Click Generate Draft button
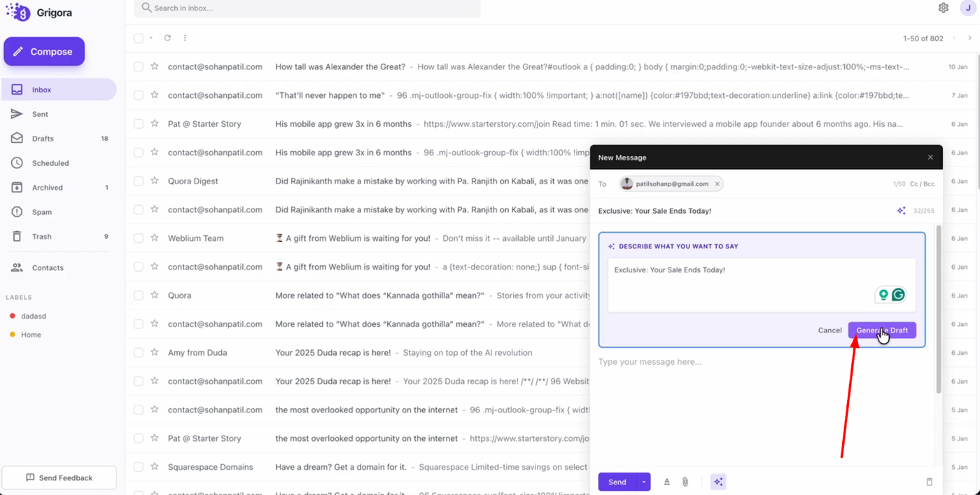Image resolution: width=980 pixels, height=495 pixels. 882,330
